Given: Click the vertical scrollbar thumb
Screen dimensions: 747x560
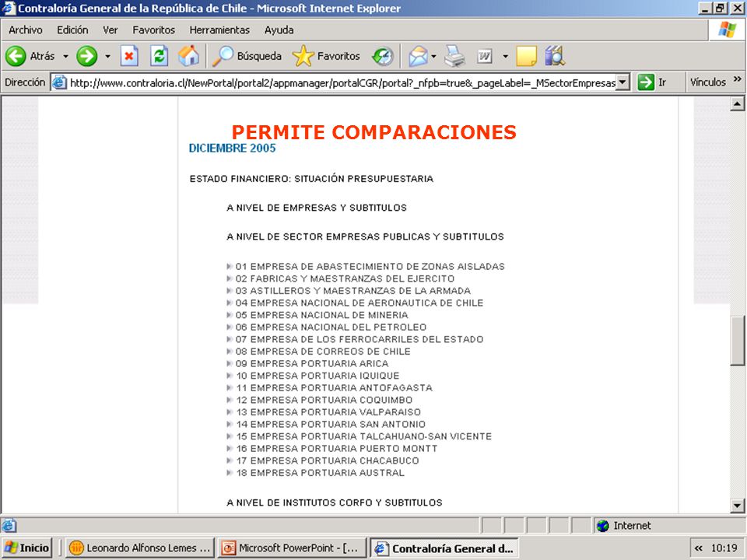Looking at the screenshot, I should (737, 341).
